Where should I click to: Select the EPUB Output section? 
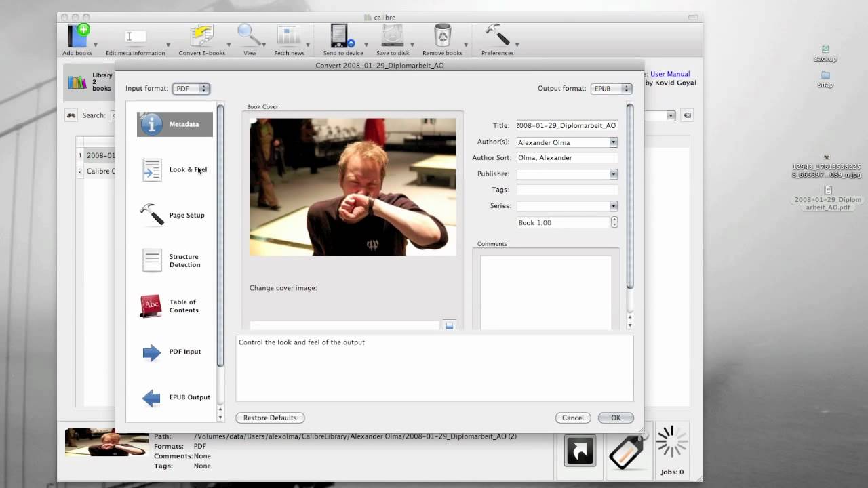[175, 397]
